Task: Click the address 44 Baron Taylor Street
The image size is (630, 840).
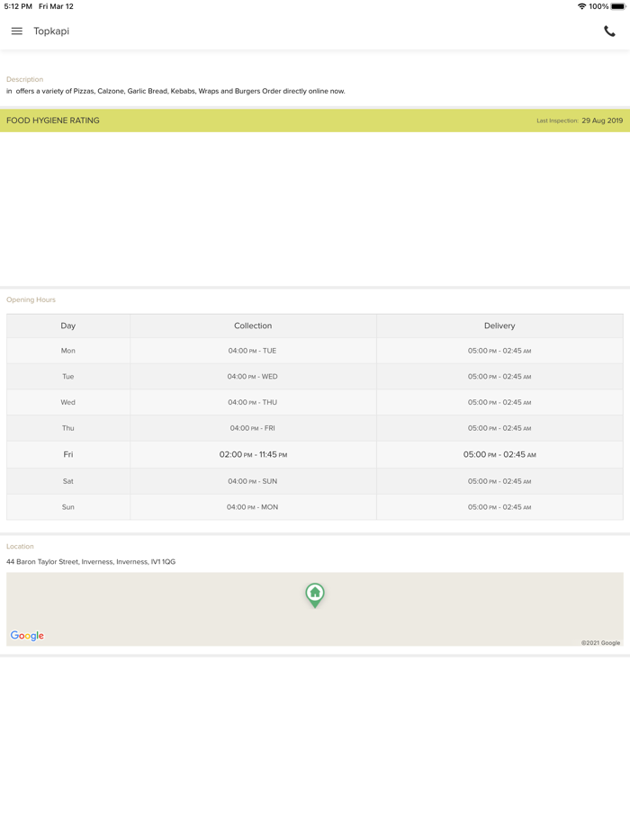Action: point(91,562)
